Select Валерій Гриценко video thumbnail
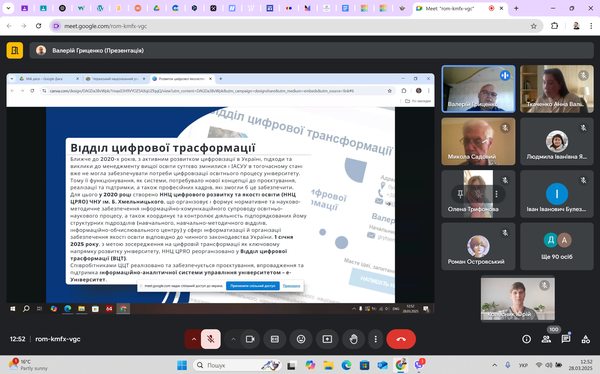 [478, 89]
